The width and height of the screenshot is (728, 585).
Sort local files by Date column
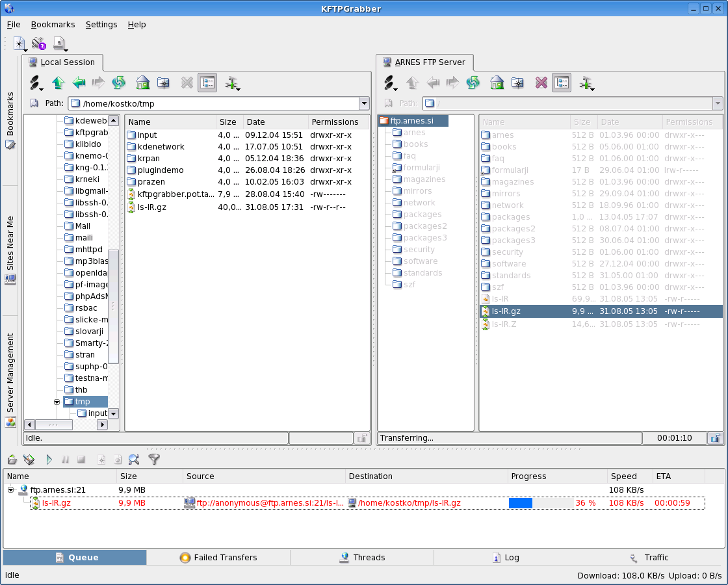[x=276, y=122]
